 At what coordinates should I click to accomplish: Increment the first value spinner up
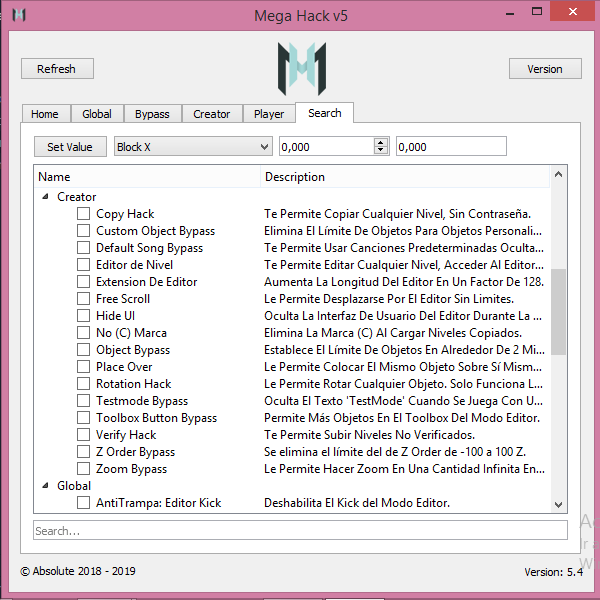coord(380,142)
